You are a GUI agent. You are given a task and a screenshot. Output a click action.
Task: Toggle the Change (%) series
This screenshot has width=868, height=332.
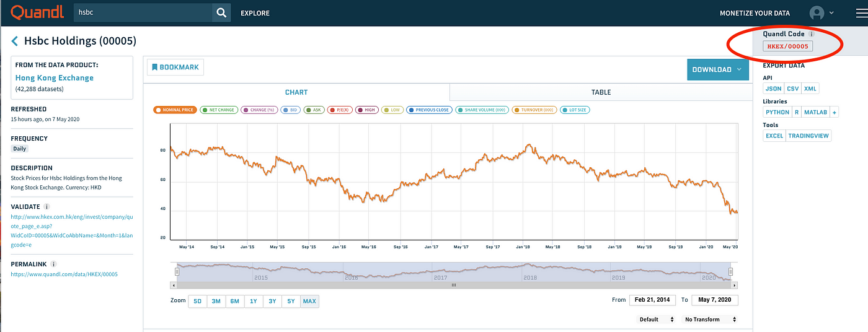(259, 110)
